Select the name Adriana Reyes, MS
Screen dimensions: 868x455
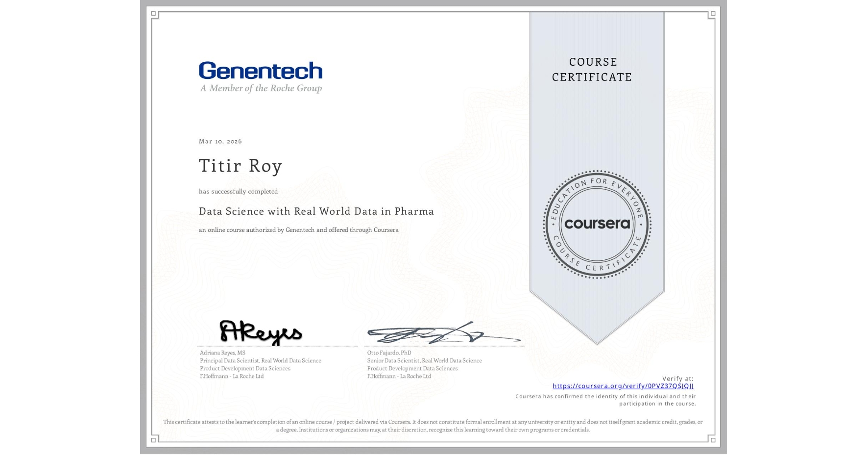coord(222,353)
